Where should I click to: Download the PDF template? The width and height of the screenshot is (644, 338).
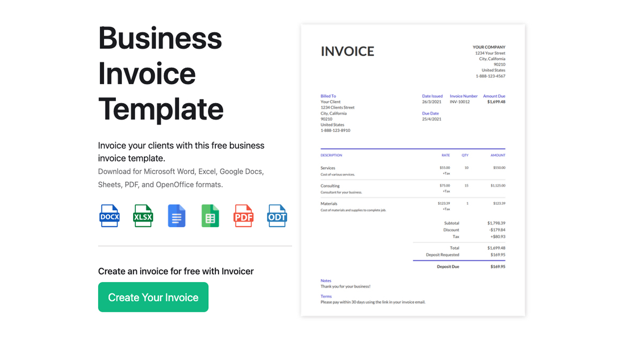[x=244, y=216]
